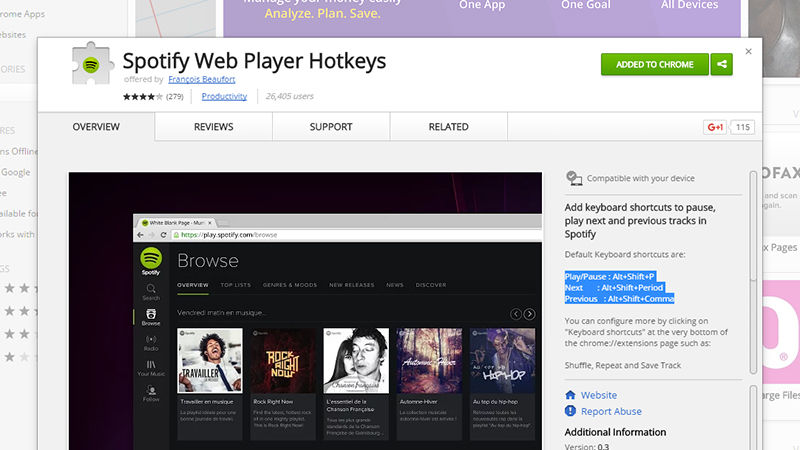Select the New Releases tab in preview

tap(352, 285)
